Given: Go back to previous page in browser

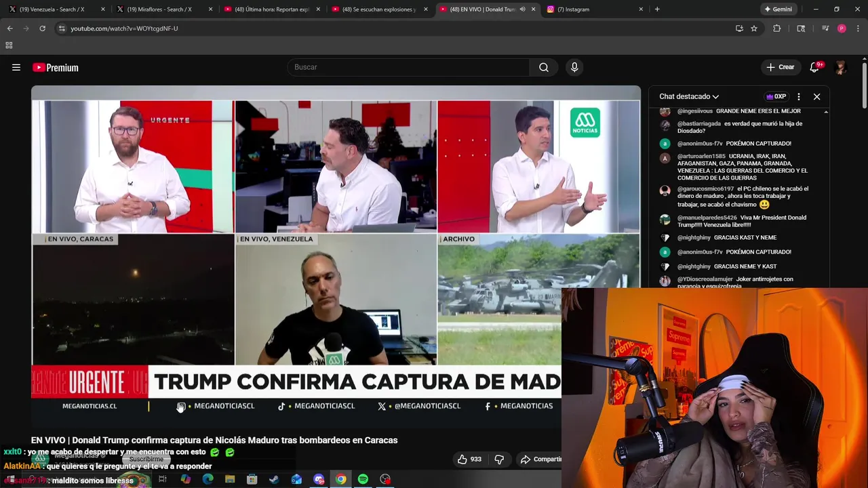Looking at the screenshot, I should tap(9, 28).
